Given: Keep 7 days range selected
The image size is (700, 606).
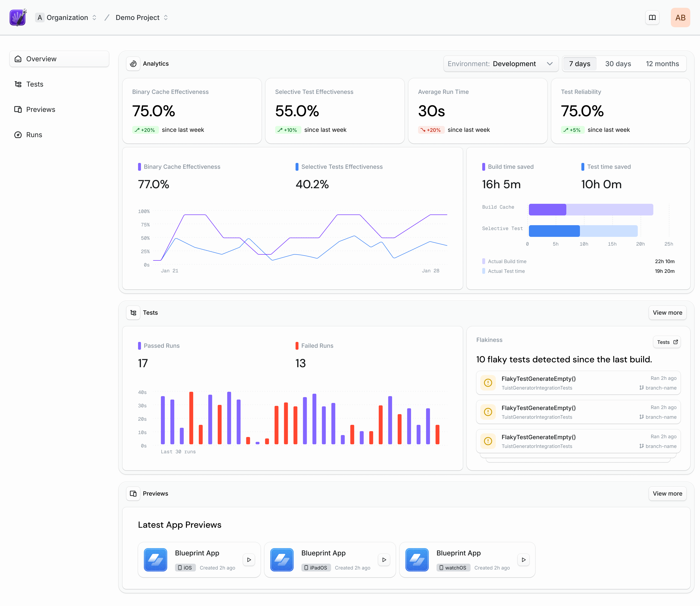Looking at the screenshot, I should pos(579,63).
